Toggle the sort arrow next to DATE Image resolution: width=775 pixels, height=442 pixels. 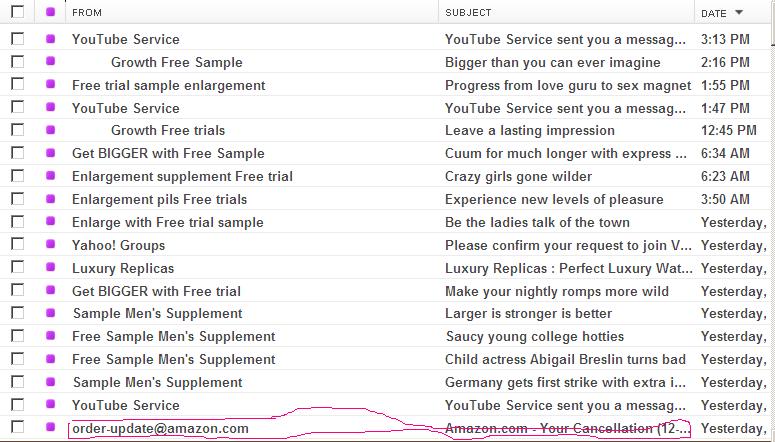click(x=739, y=13)
